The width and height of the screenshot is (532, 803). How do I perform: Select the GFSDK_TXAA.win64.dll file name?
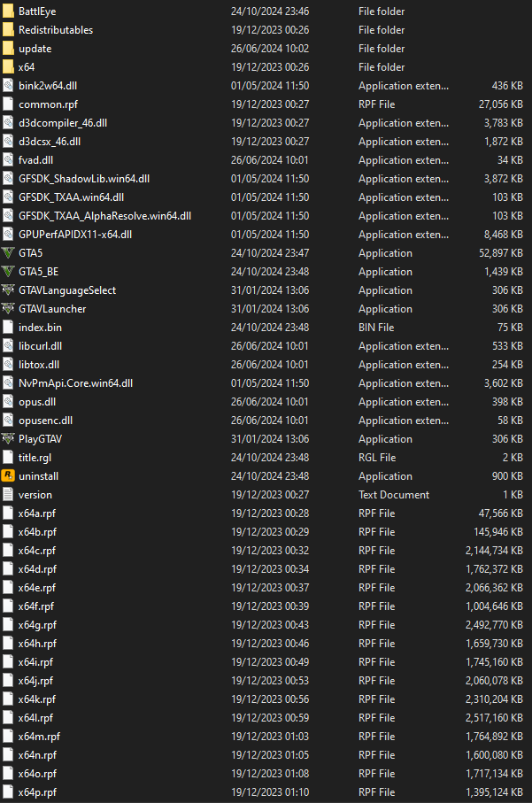tap(71, 197)
